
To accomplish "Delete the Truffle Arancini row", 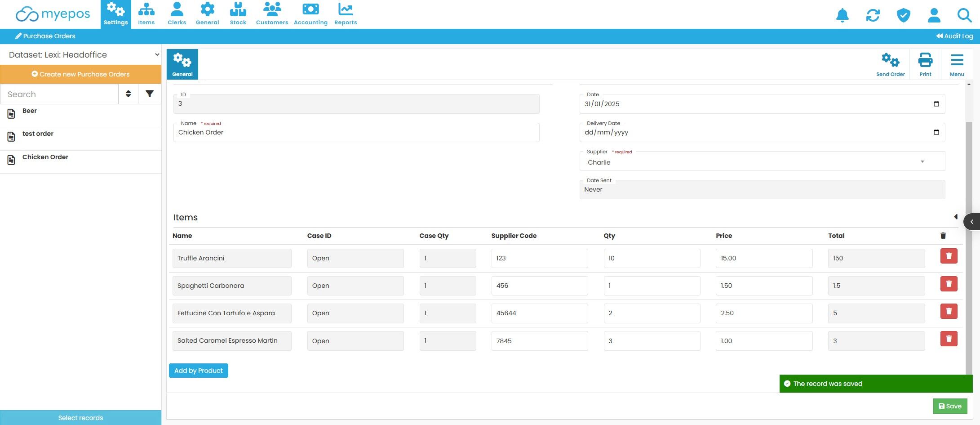I will 949,256.
